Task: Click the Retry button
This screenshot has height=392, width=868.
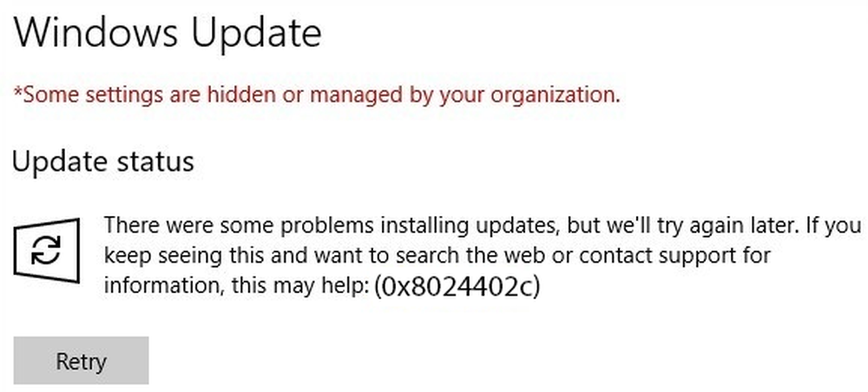Action: click(81, 361)
